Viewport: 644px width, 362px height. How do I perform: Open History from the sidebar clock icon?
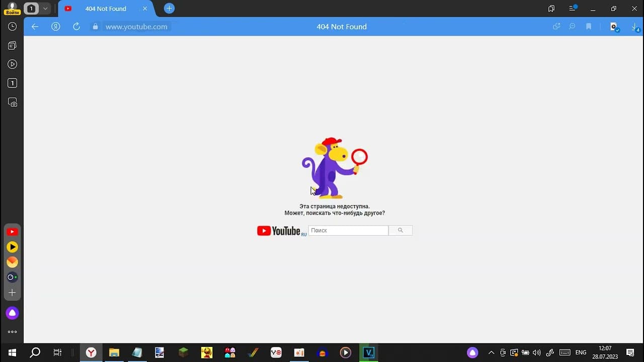[12, 27]
